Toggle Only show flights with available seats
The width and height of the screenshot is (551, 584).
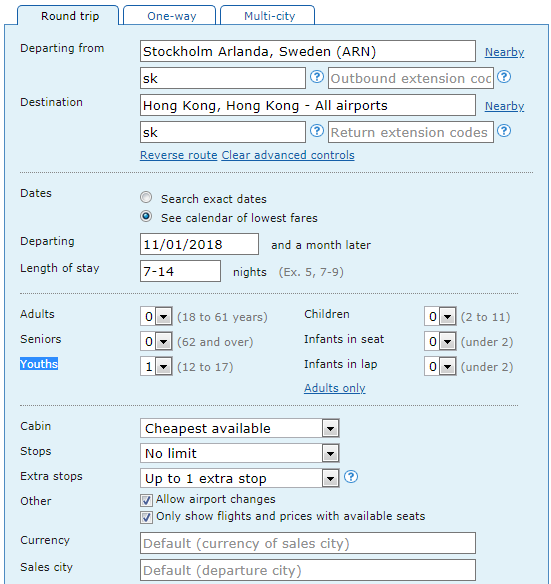coord(146,517)
